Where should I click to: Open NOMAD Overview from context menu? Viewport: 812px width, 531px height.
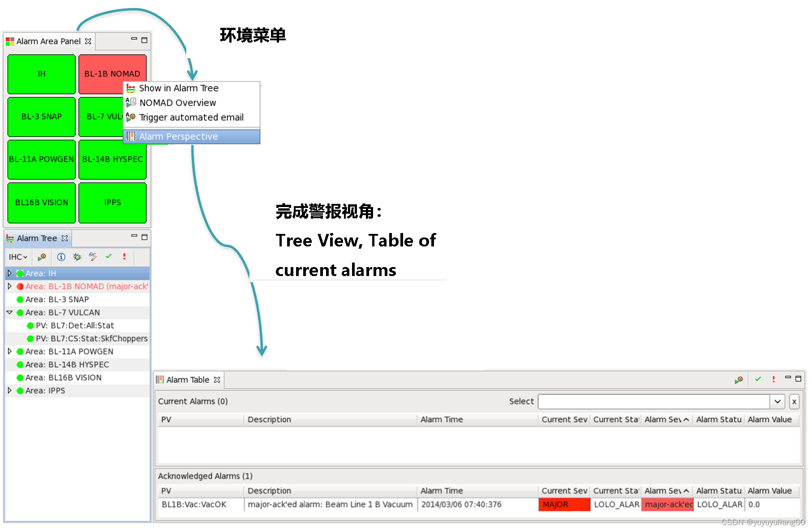click(x=191, y=103)
